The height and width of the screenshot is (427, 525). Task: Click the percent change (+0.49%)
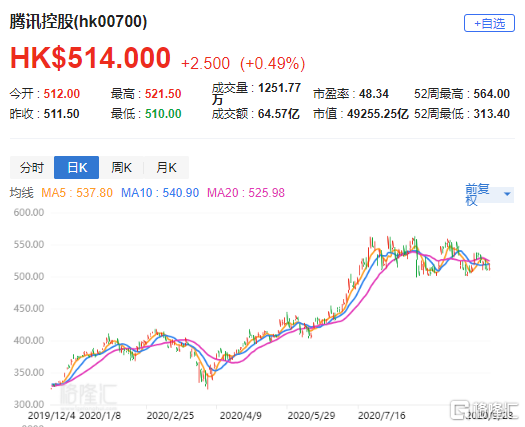tap(273, 63)
